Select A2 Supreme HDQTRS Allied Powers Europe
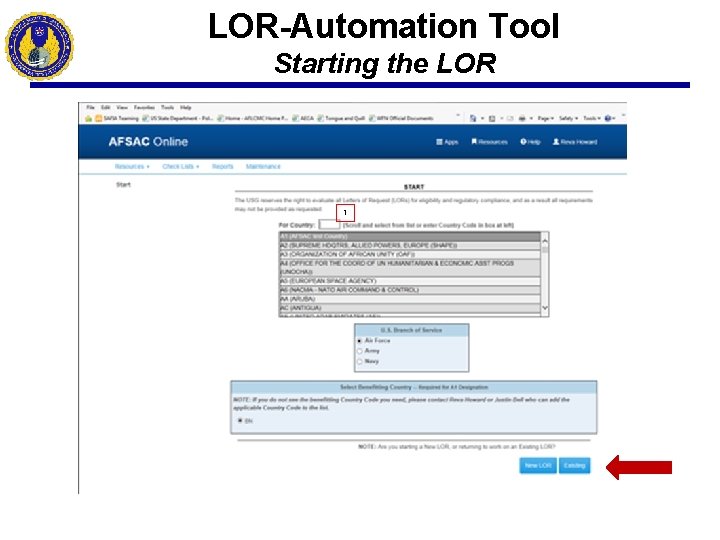This screenshot has width=720, height=540. tap(410, 245)
